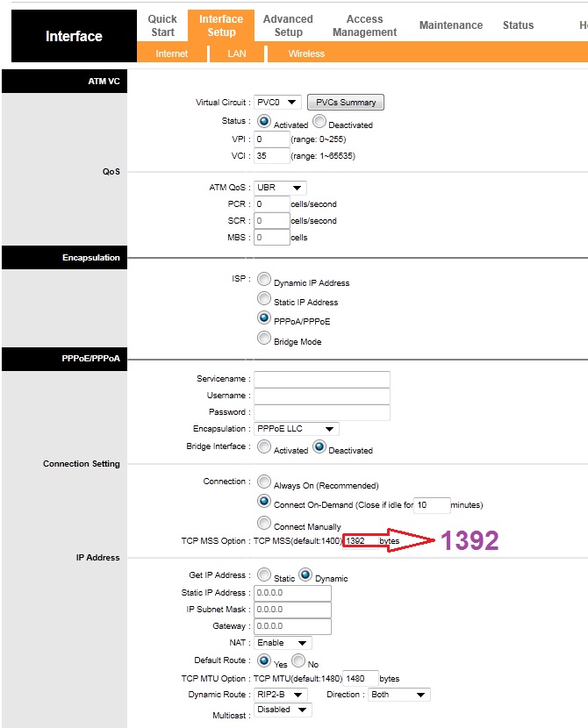Click the IP Subnet Mask field
Viewport: 588px width, 728px height.
[x=292, y=610]
